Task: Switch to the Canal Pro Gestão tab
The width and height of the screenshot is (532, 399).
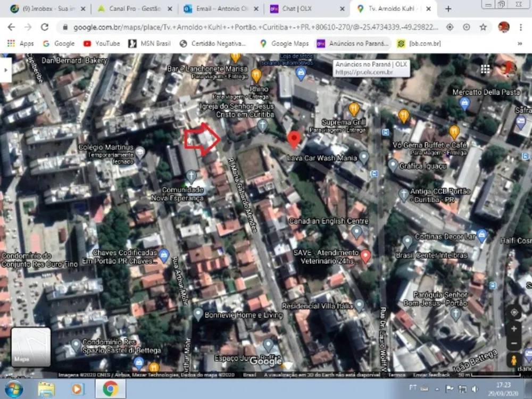Action: (x=135, y=9)
